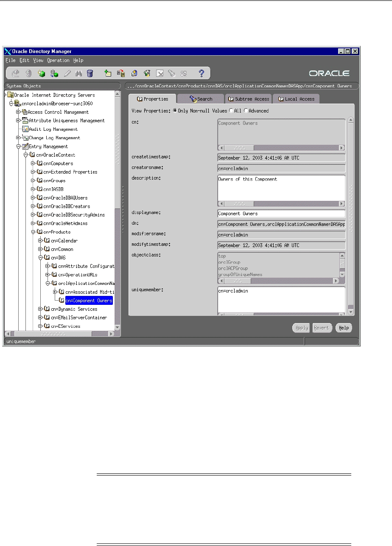392x546 pixels.
Task: Click the displayname input field
Action: (281, 214)
